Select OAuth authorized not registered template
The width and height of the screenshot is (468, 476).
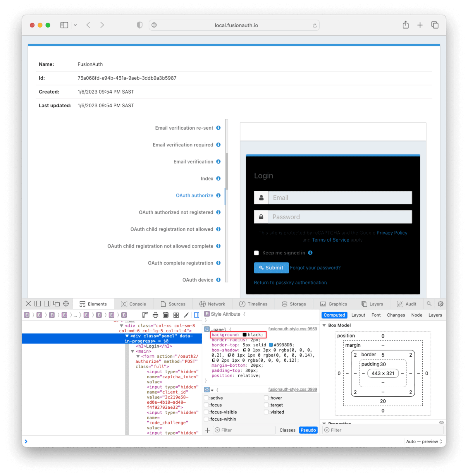[x=176, y=212]
